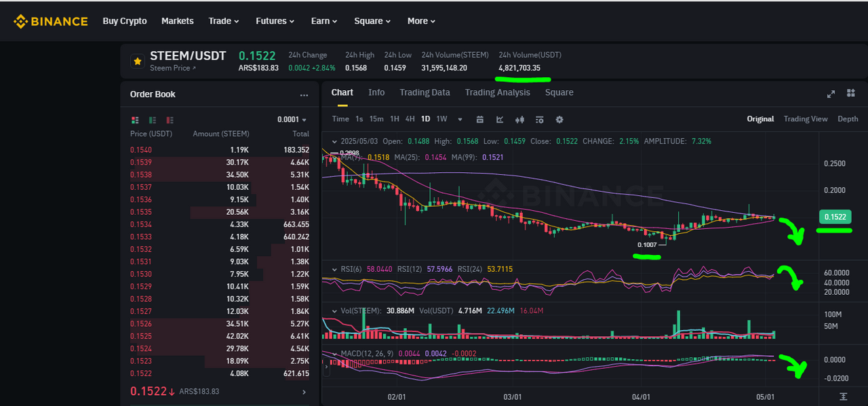868x406 pixels.
Task: Click the Binance logo
Action: click(51, 21)
